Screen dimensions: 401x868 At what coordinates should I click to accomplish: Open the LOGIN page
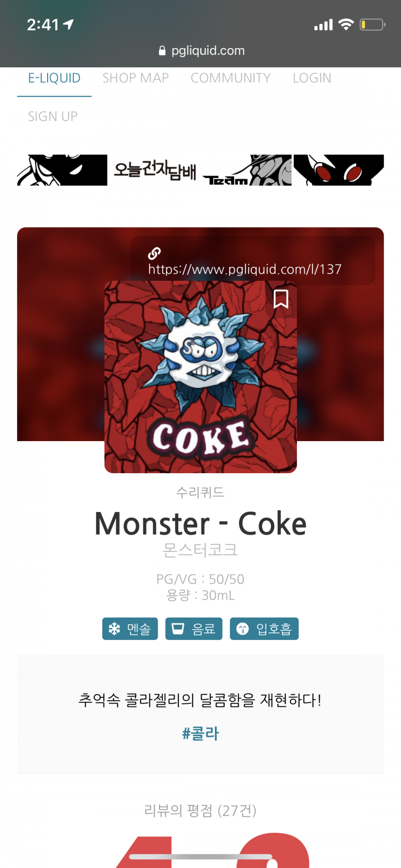click(x=312, y=78)
